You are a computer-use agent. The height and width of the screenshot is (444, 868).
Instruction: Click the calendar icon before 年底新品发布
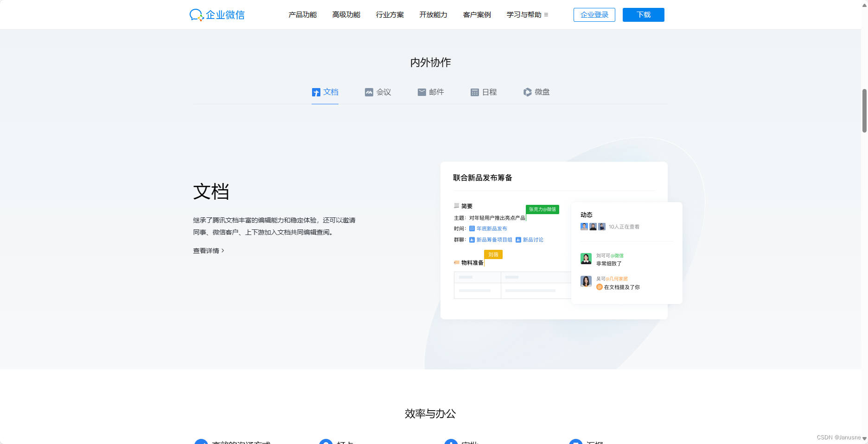point(472,228)
